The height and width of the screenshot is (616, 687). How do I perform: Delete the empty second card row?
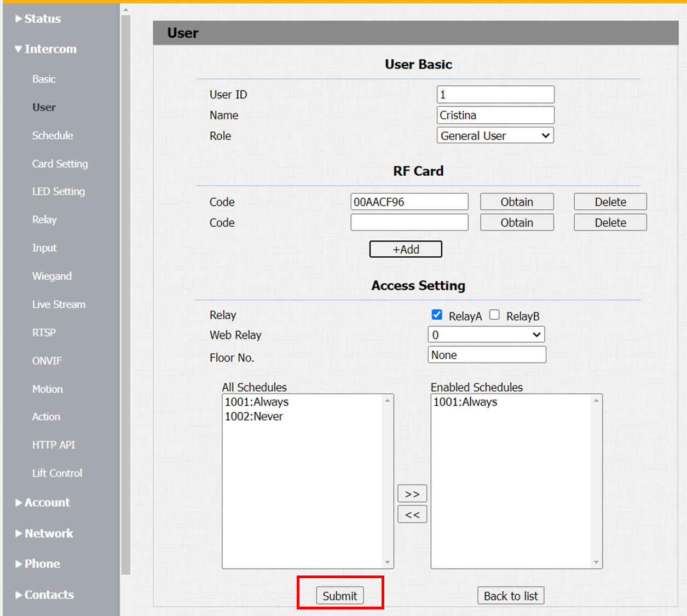(x=610, y=222)
